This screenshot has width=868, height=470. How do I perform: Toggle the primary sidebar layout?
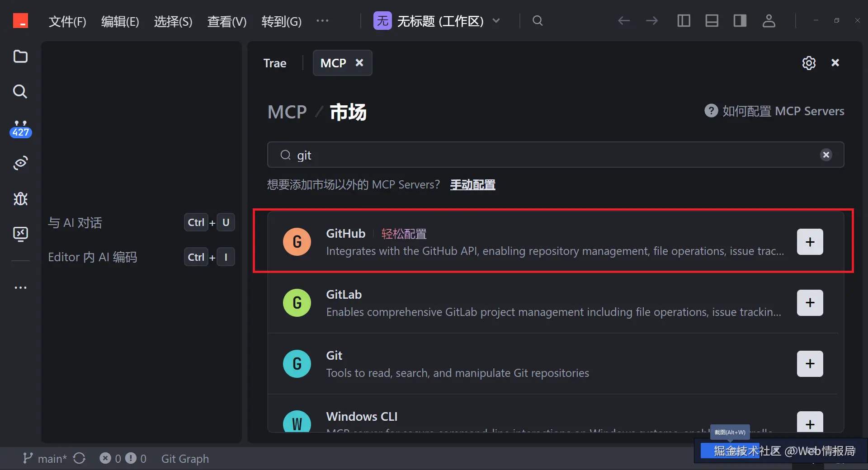point(684,21)
